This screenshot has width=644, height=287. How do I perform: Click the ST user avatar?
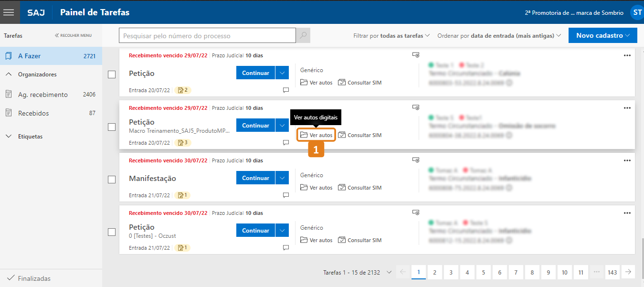tap(637, 12)
